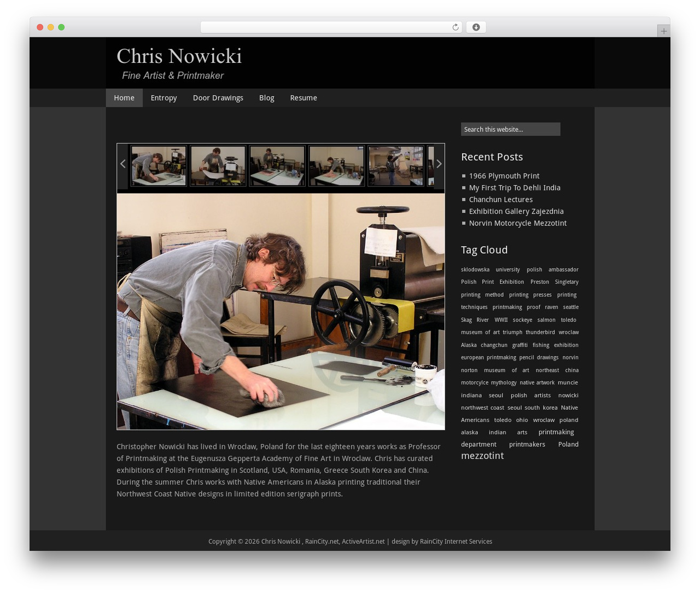Open the Home menu tab
The width and height of the screenshot is (700, 593).
tap(124, 98)
